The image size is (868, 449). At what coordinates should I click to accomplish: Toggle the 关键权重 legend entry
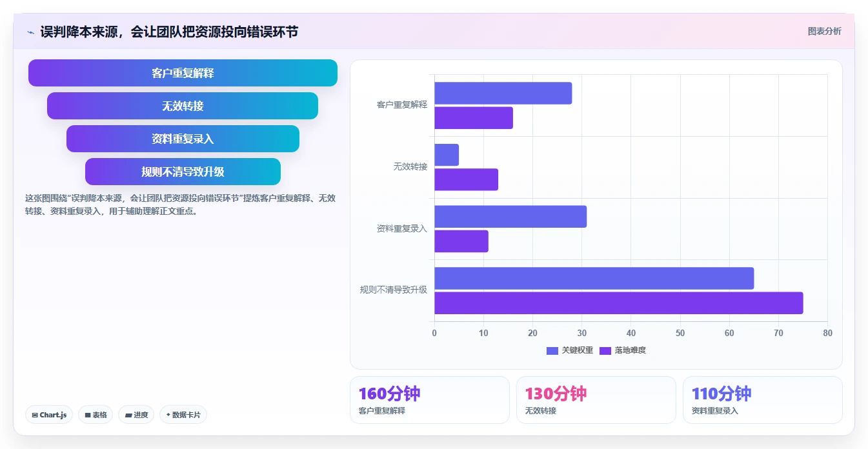(569, 350)
